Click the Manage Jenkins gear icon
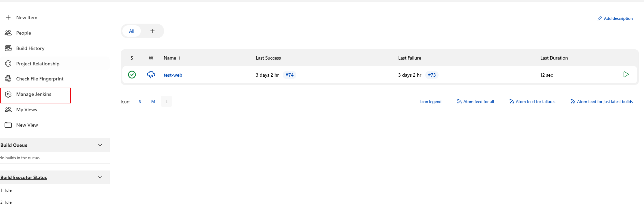Image resolution: width=644 pixels, height=215 pixels. click(8, 94)
